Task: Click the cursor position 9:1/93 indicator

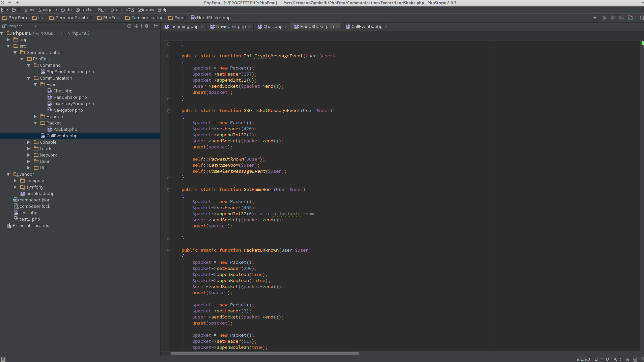Action: pos(583,359)
